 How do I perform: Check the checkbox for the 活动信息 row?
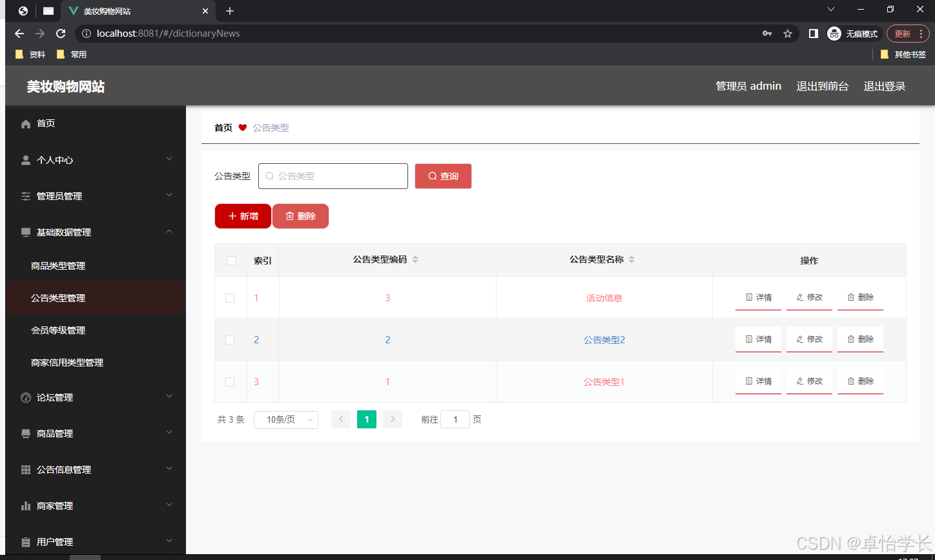[230, 298]
